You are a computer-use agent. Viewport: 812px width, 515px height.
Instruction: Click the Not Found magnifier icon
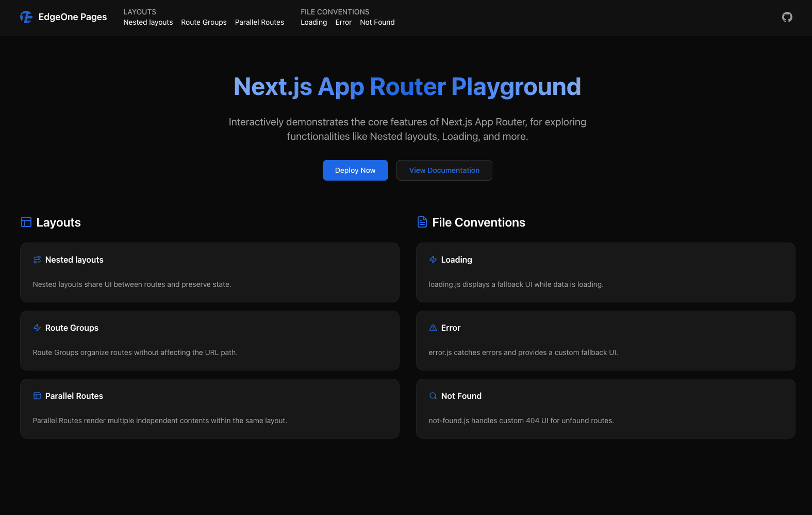tap(433, 396)
